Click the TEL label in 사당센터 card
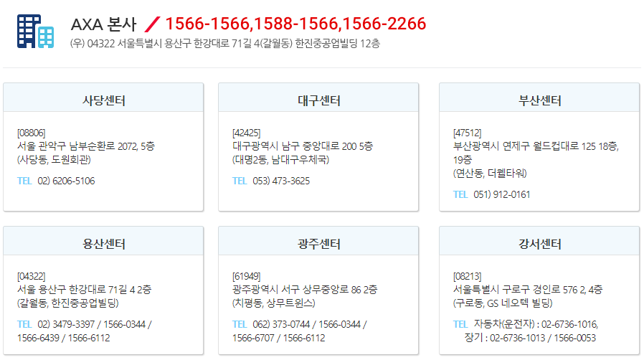 point(24,181)
